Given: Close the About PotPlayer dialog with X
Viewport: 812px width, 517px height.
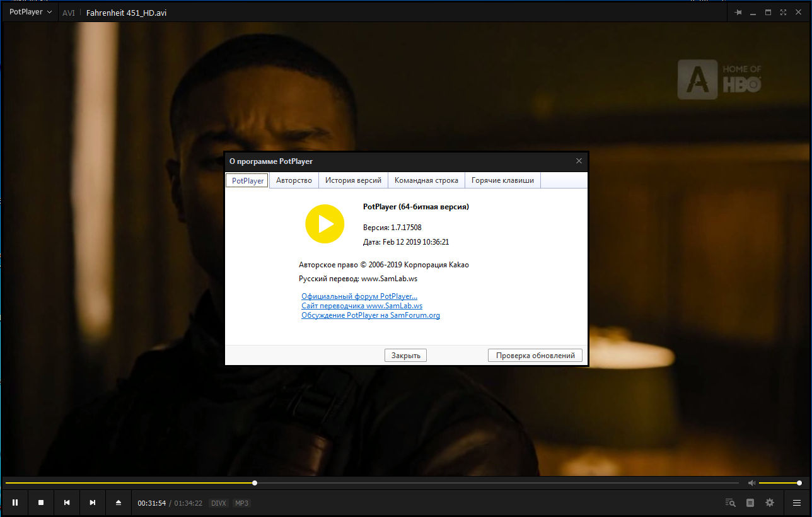Looking at the screenshot, I should click(x=579, y=161).
